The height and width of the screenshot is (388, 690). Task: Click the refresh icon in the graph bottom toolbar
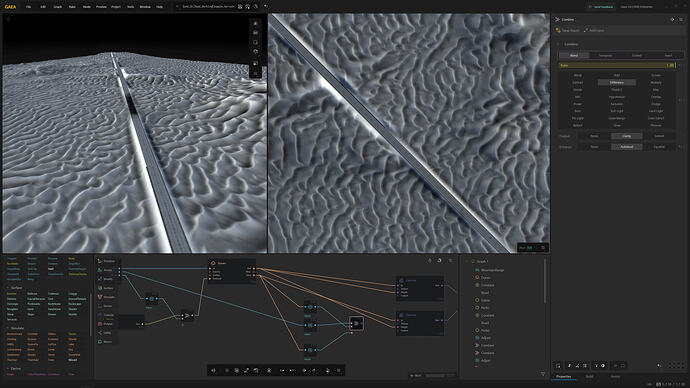(256, 370)
